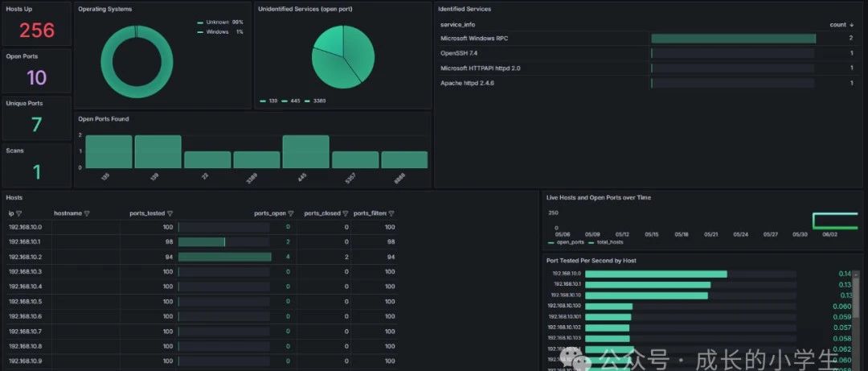Click ports_open gauge bar for 192.168.10.1
Viewport: 868px width, 371px height.
pyautogui.click(x=202, y=241)
